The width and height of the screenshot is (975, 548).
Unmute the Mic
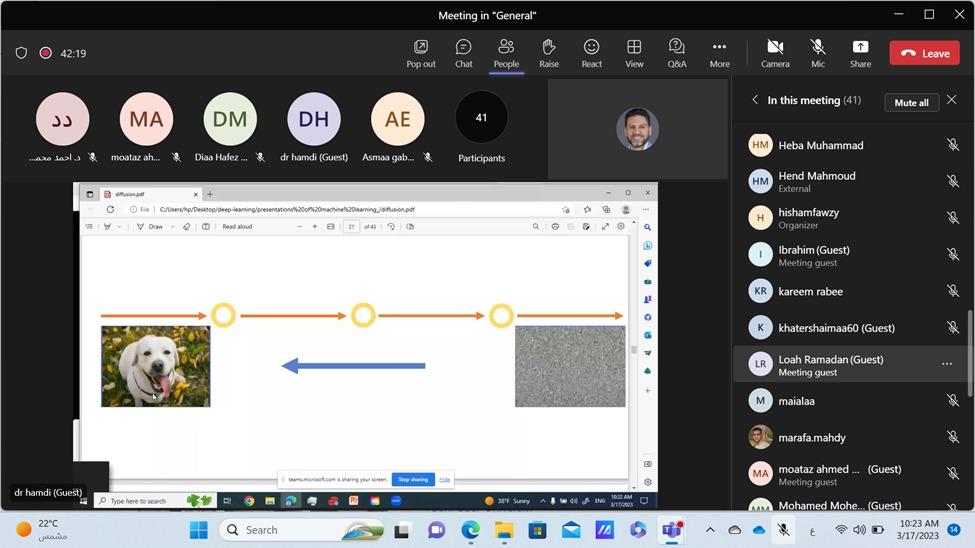coord(818,53)
